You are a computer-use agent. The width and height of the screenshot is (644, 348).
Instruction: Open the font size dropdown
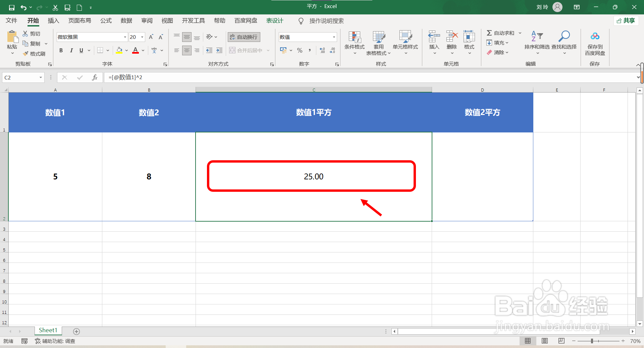click(x=142, y=37)
